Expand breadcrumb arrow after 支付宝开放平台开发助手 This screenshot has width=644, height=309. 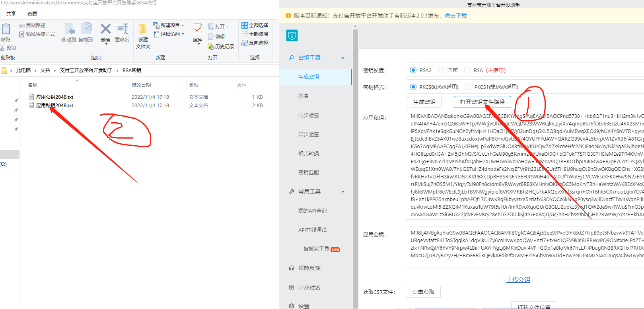[x=118, y=70]
